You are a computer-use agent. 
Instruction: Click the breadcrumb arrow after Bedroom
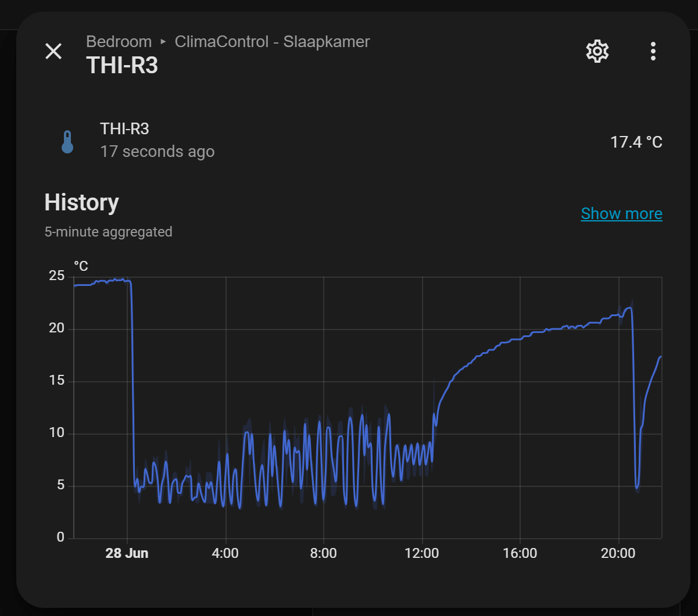click(163, 42)
